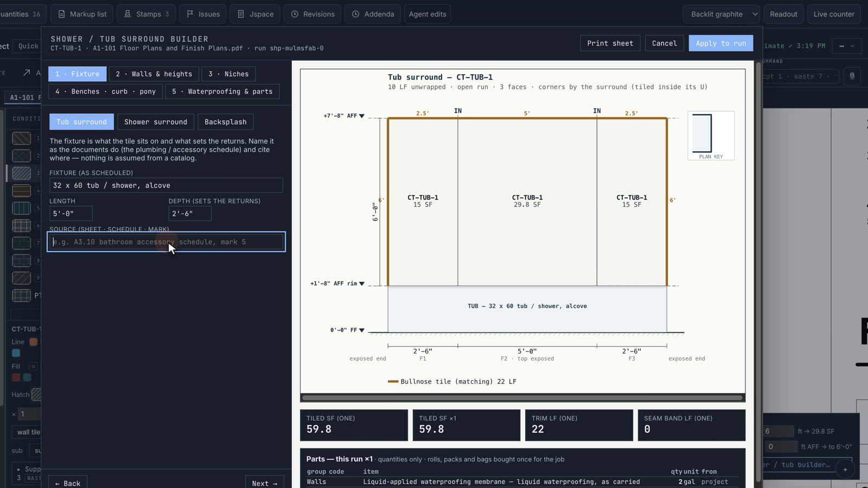Viewport: 868px width, 488px height.
Task: Select condition 6 grid hatch swatch
Action: tap(21, 225)
